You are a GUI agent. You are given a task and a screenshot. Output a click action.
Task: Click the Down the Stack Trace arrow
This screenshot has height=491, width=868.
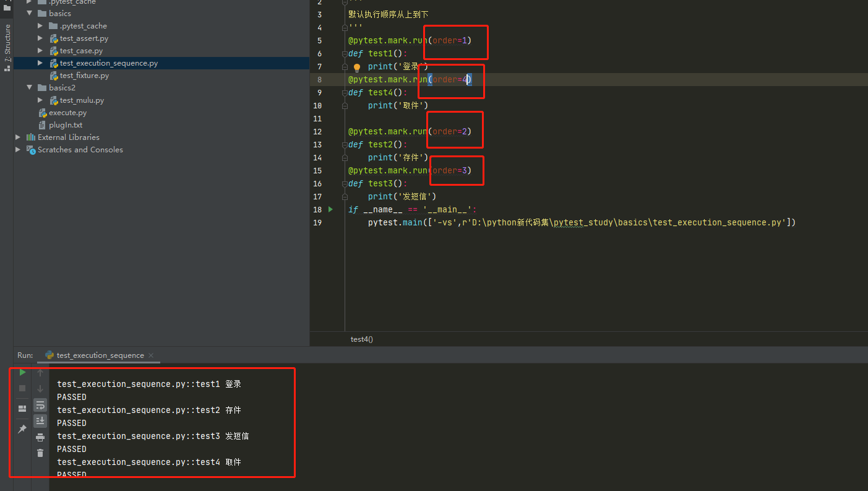click(40, 389)
